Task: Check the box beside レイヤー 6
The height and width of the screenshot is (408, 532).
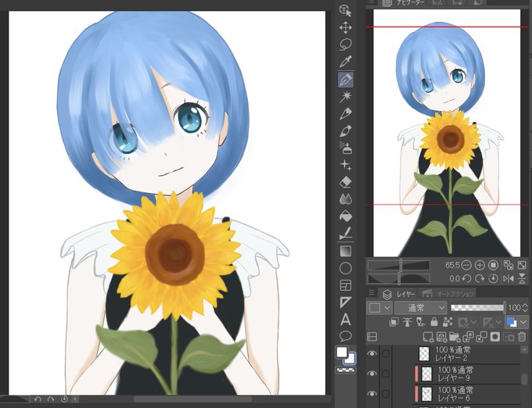Action: click(386, 394)
